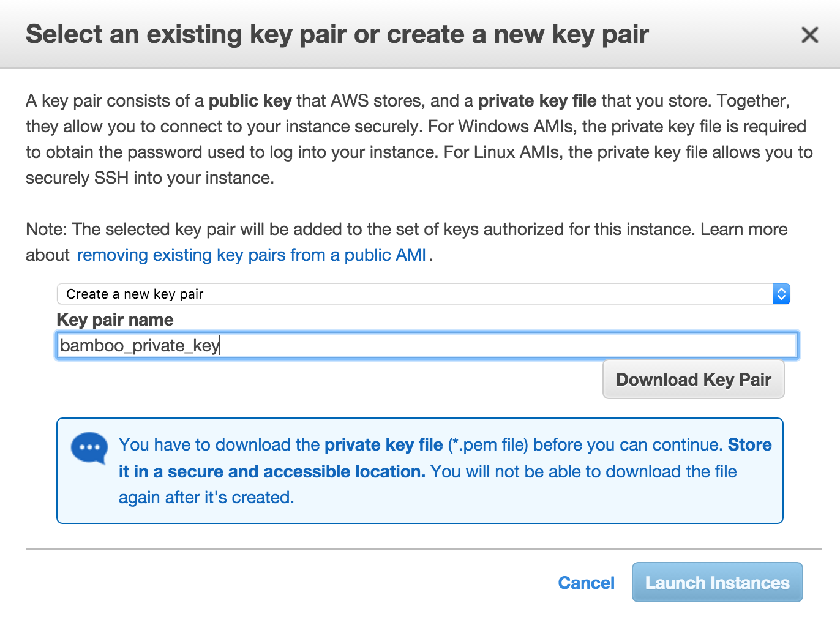Click the 'Key pair name' label
840x617 pixels.
click(x=115, y=320)
